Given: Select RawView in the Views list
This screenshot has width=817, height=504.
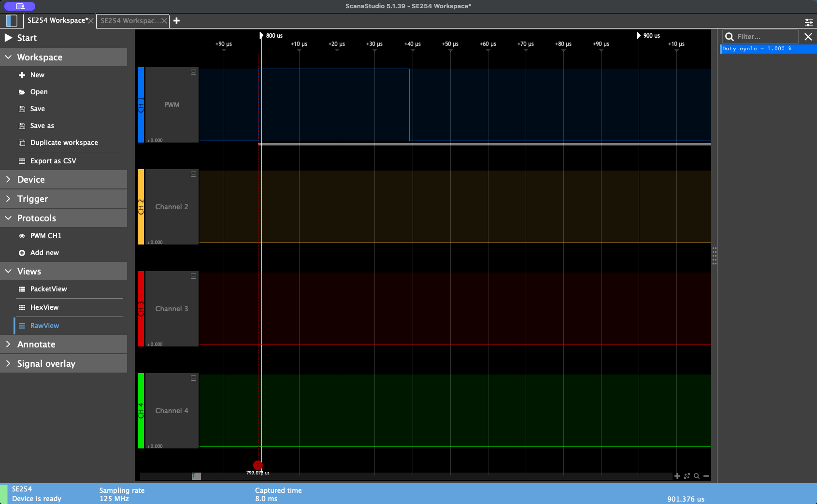Looking at the screenshot, I should 44,326.
